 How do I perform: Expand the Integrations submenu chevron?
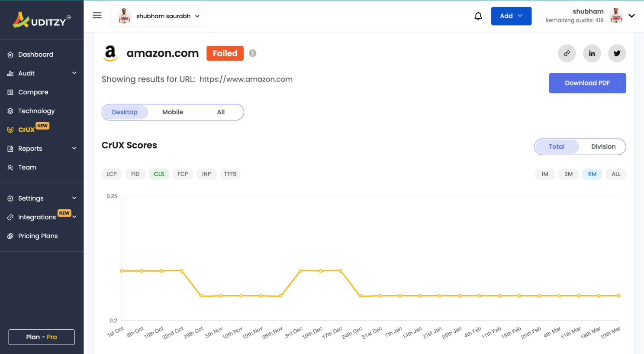pos(74,217)
